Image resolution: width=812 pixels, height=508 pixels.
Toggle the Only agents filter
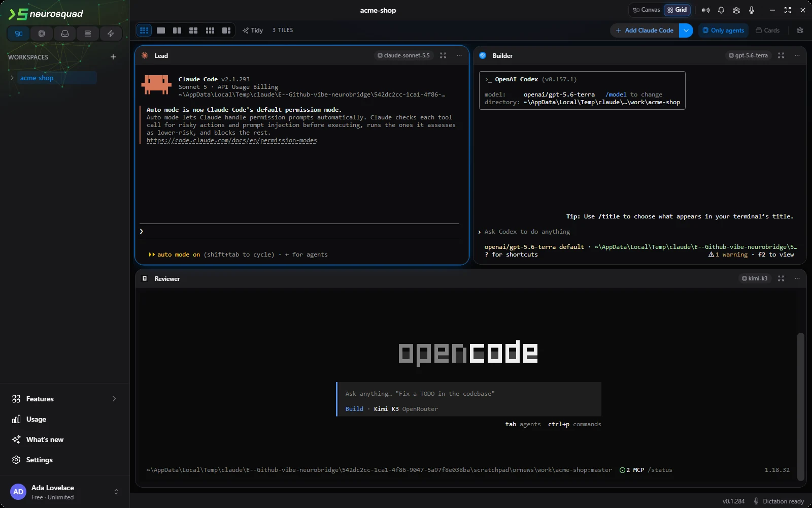pyautogui.click(x=723, y=30)
